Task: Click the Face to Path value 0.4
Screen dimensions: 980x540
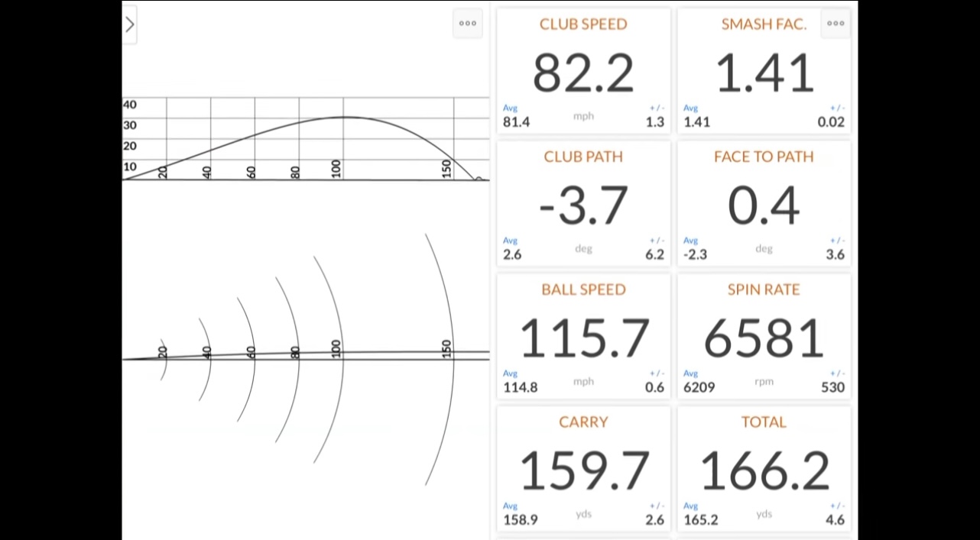Action: point(764,205)
